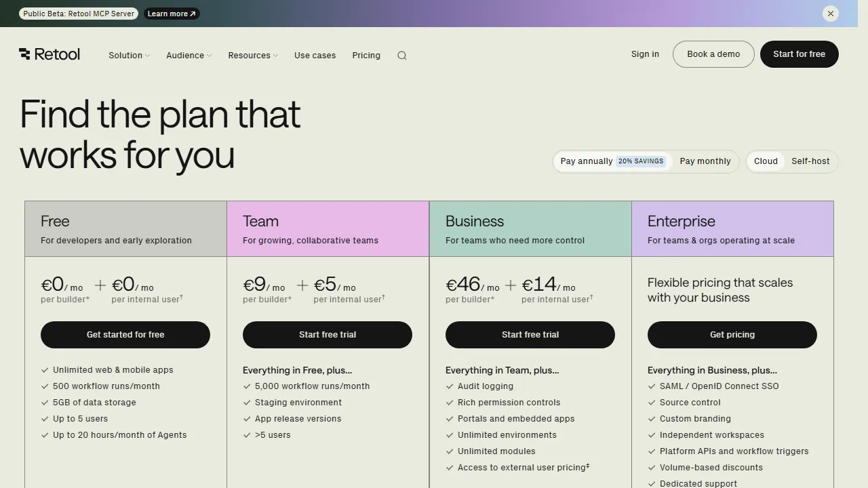Click checkmark beside App release versions
The width and height of the screenshot is (868, 488).
tap(247, 419)
